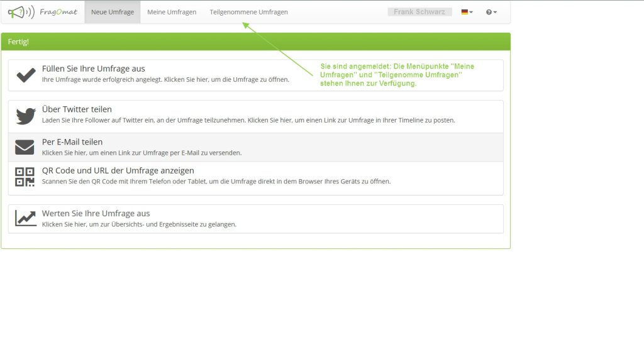The width and height of the screenshot is (644, 362).
Task: Click the Twitter bird icon
Action: tap(25, 116)
